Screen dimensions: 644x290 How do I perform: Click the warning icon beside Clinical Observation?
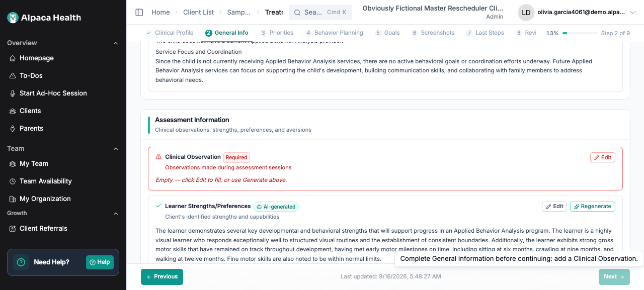158,157
